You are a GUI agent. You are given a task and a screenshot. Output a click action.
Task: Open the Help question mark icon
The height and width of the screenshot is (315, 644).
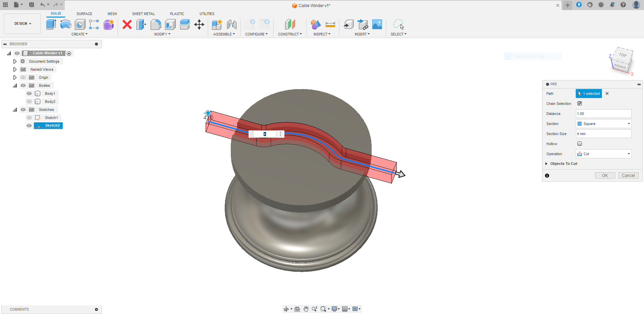click(623, 5)
